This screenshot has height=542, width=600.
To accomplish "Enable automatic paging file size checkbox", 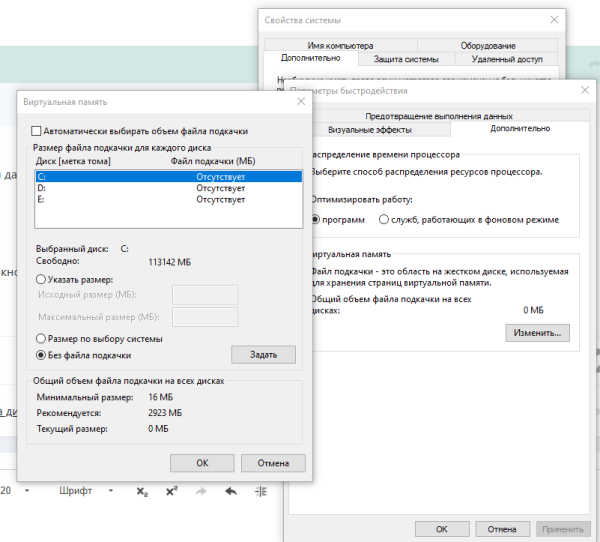I will pyautogui.click(x=36, y=131).
